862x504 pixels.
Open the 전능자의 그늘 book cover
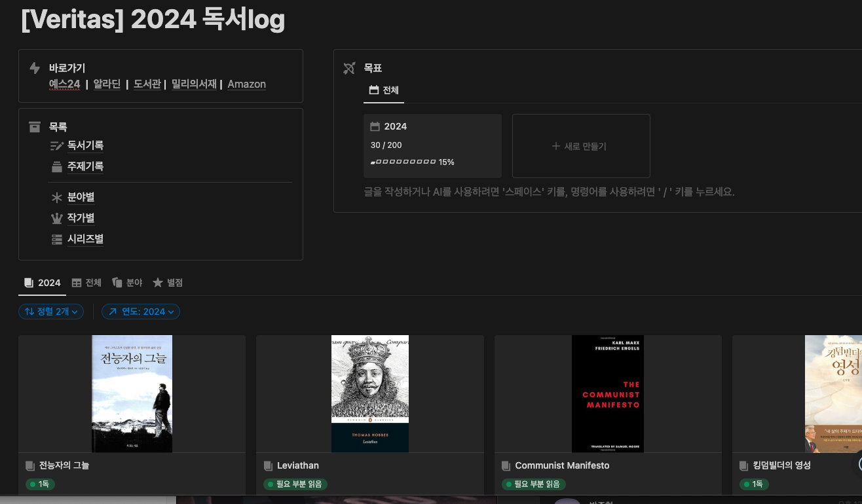coord(132,394)
